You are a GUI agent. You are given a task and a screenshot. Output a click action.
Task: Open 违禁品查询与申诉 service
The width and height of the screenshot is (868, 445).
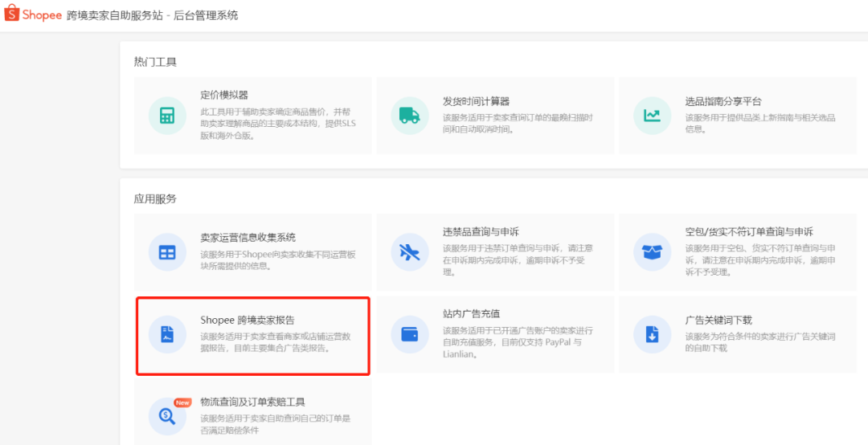[x=481, y=231]
